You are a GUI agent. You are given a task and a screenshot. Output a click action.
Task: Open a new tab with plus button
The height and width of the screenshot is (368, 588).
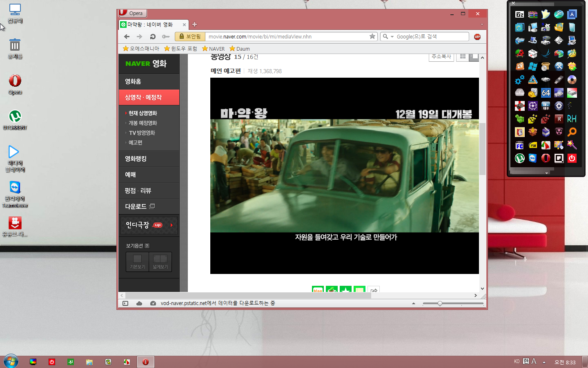[195, 25]
